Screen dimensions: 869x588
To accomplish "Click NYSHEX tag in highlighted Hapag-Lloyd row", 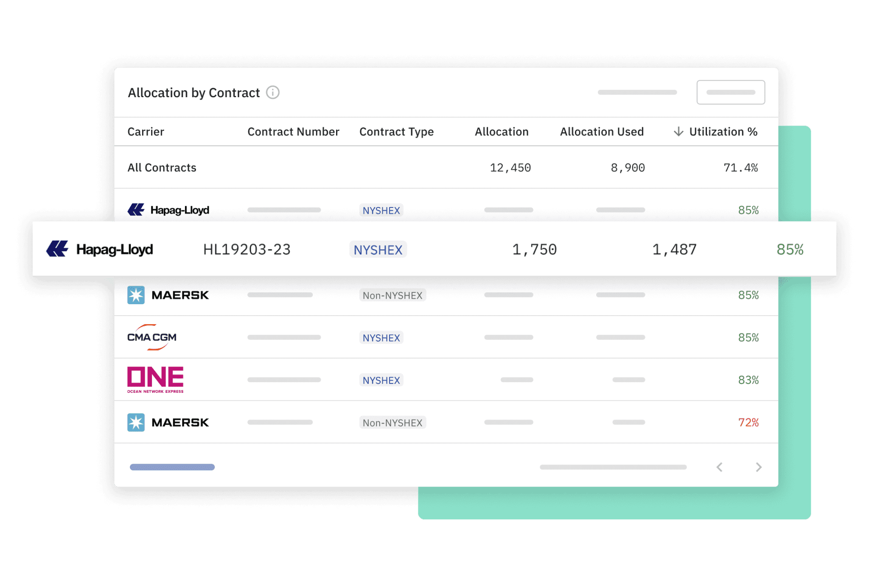I will [x=378, y=249].
